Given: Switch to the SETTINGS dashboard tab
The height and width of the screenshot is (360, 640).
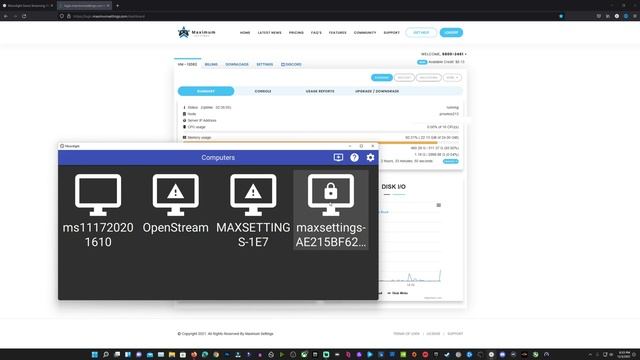Looking at the screenshot, I should click(x=264, y=64).
